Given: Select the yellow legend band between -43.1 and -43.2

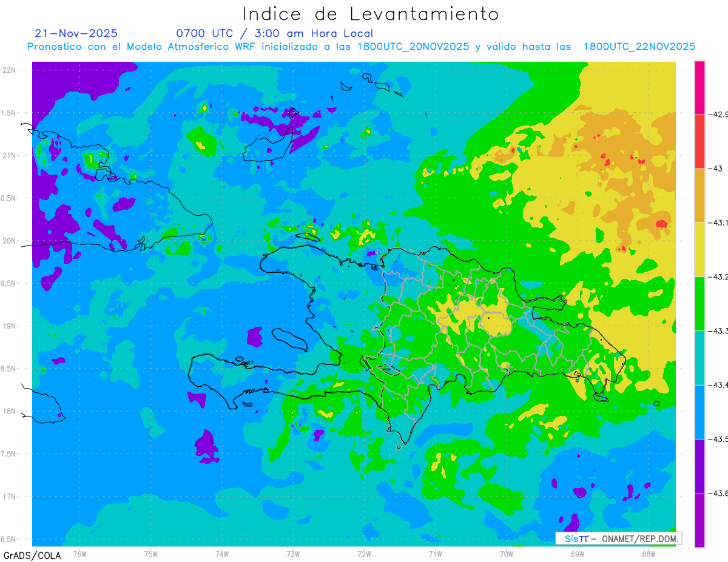Looking at the screenshot, I should click(x=699, y=249).
